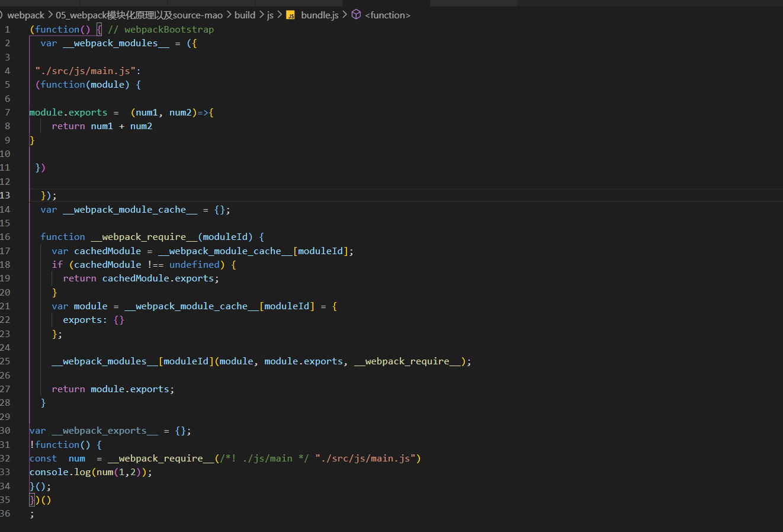This screenshot has width=783, height=532.
Task: Click 'exports: {}' on line 22
Action: (x=94, y=320)
